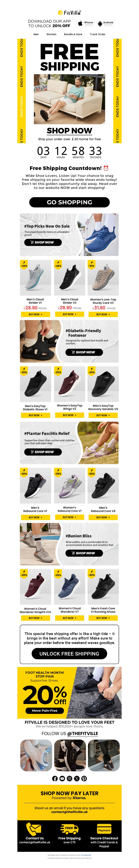Download the iPhone app badge
The height and width of the screenshot is (868, 139).
tap(85, 23)
